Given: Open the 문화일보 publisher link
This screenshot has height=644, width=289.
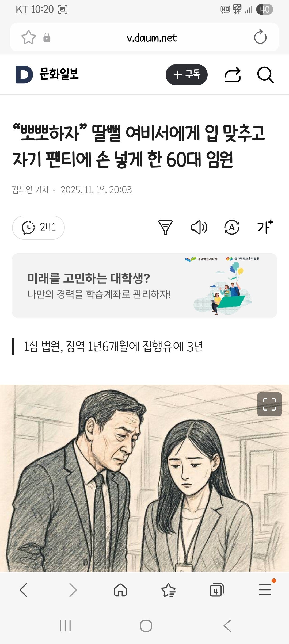Looking at the screenshot, I should (59, 74).
